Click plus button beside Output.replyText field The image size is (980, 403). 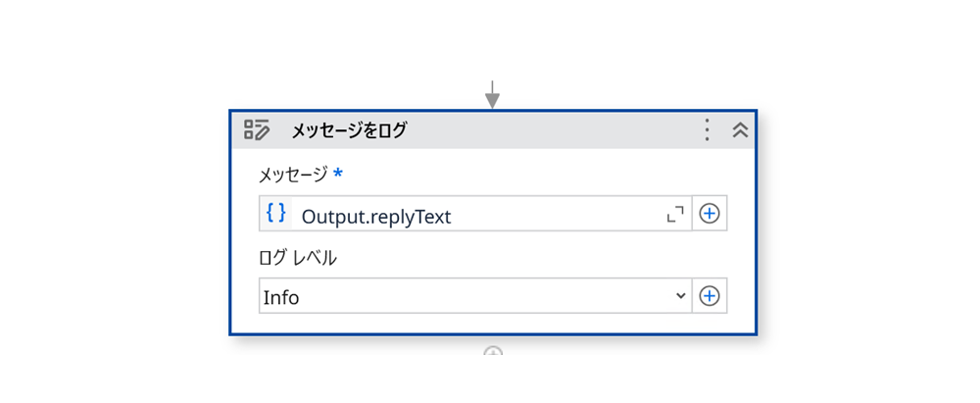point(710,214)
